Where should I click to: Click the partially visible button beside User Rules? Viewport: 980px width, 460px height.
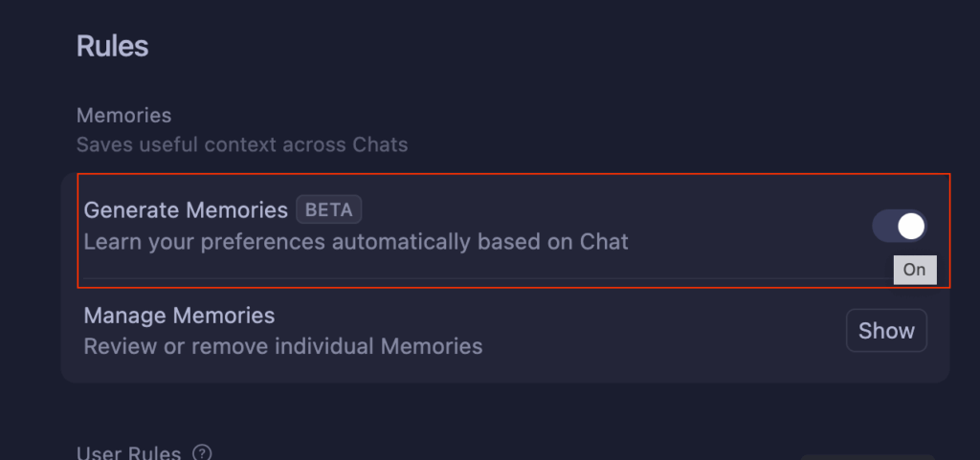pos(866,456)
